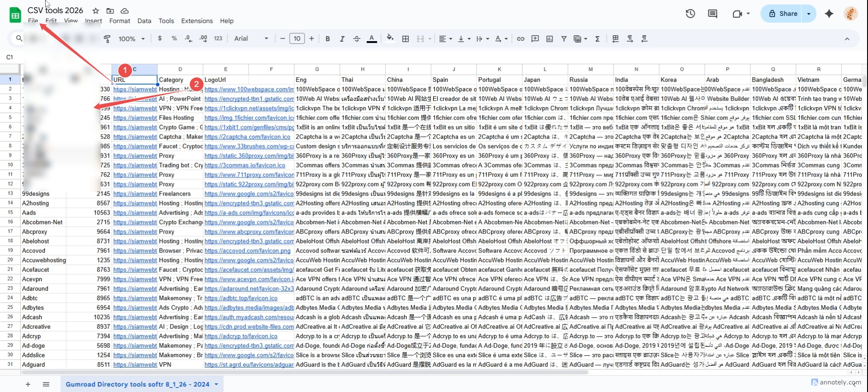The image size is (868, 392).
Task: Click the move to folder icon
Action: point(110,10)
